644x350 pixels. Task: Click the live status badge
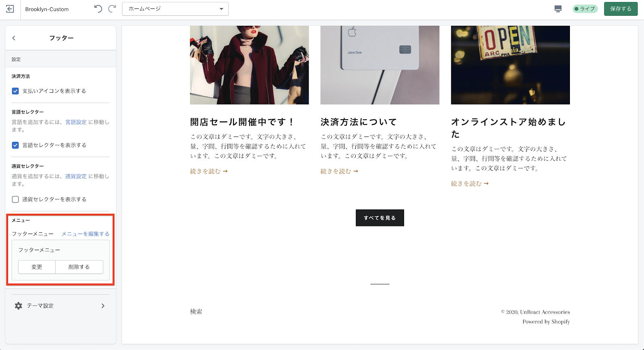click(585, 9)
